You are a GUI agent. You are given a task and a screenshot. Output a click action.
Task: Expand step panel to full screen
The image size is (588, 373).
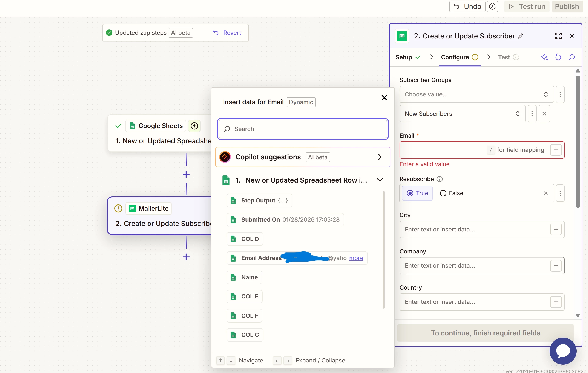pyautogui.click(x=558, y=36)
